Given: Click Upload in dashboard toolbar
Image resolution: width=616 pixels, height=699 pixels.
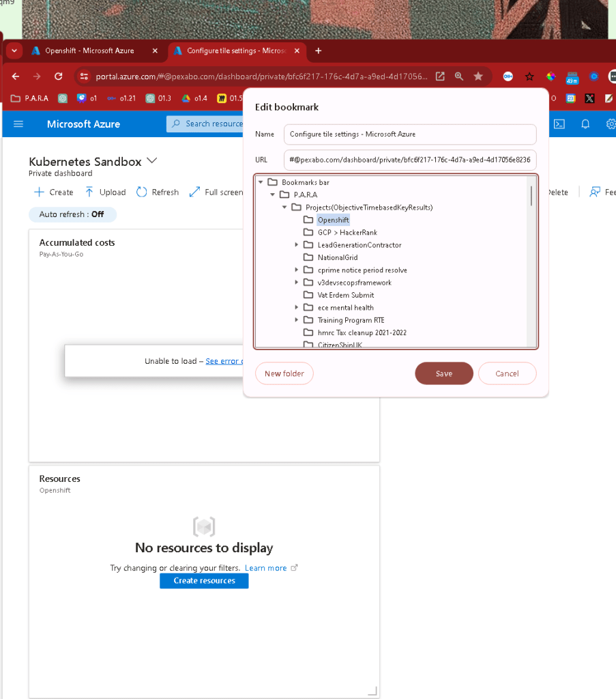Looking at the screenshot, I should 106,192.
